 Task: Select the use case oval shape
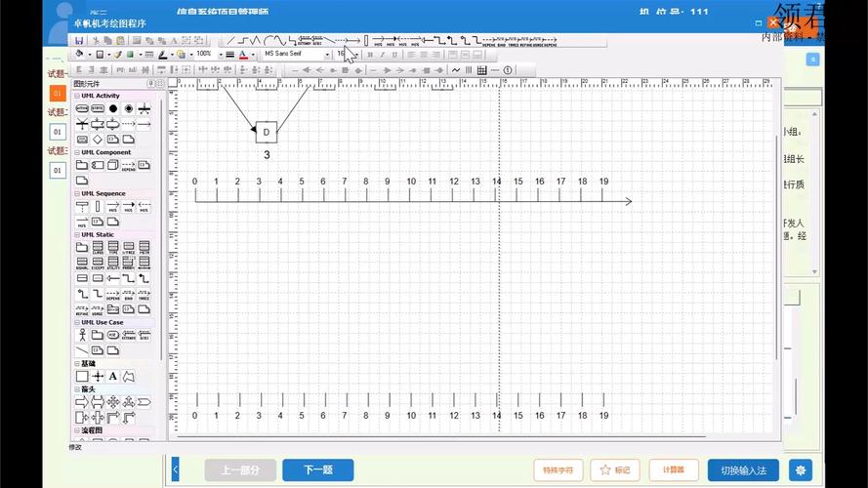click(113, 335)
